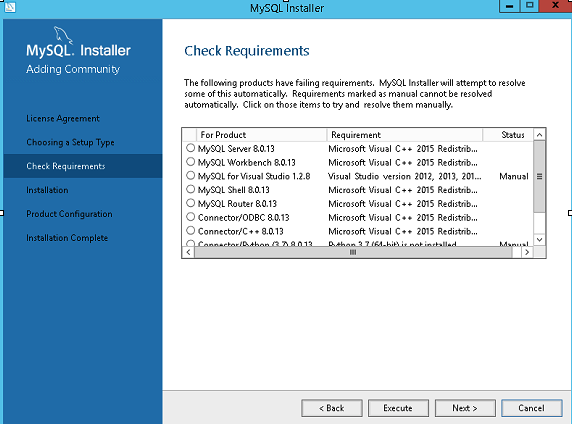572x424 pixels.
Task: Click the horizontal scroll right arrow
Action: [x=527, y=252]
